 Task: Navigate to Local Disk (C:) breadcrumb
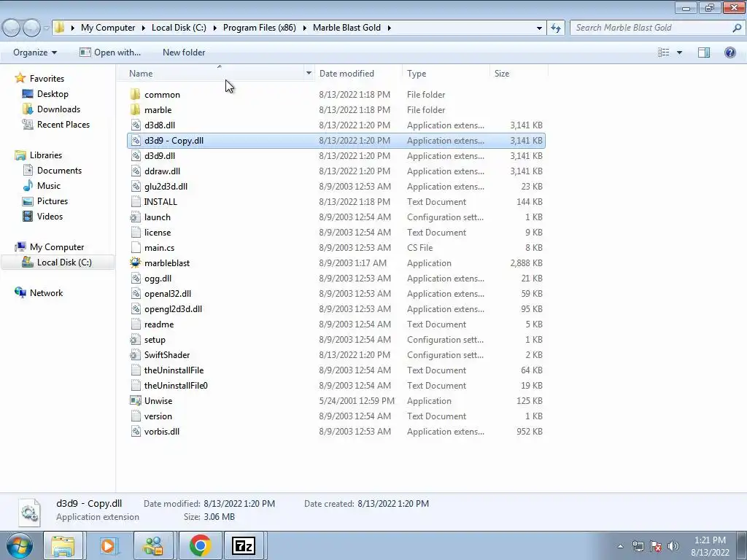(179, 28)
